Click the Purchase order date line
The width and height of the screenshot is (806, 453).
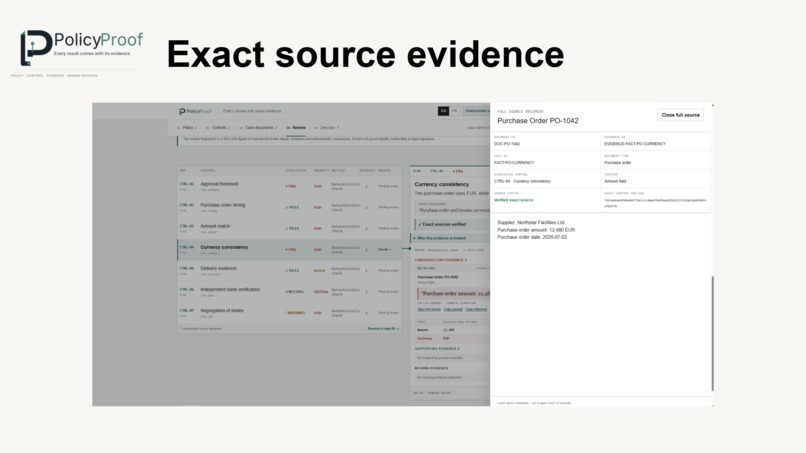[532, 237]
